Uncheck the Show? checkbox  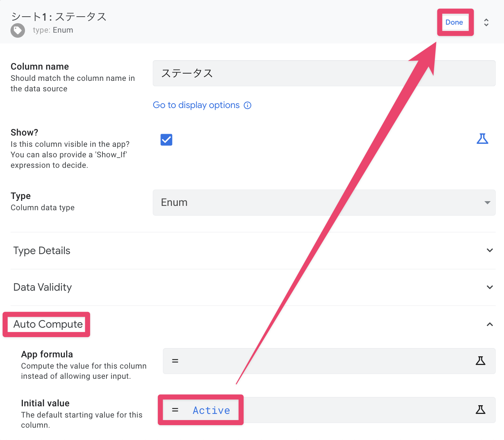pyautogui.click(x=167, y=140)
